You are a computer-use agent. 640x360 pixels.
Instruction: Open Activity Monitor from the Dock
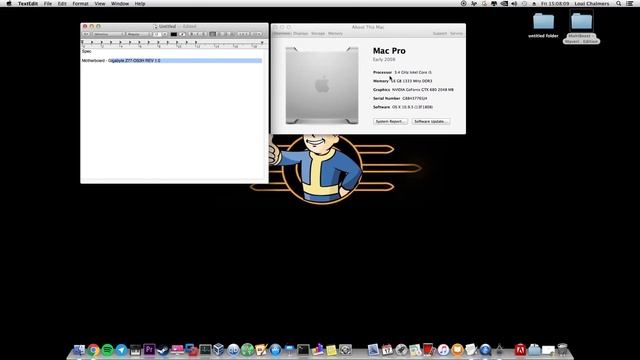tap(205, 350)
